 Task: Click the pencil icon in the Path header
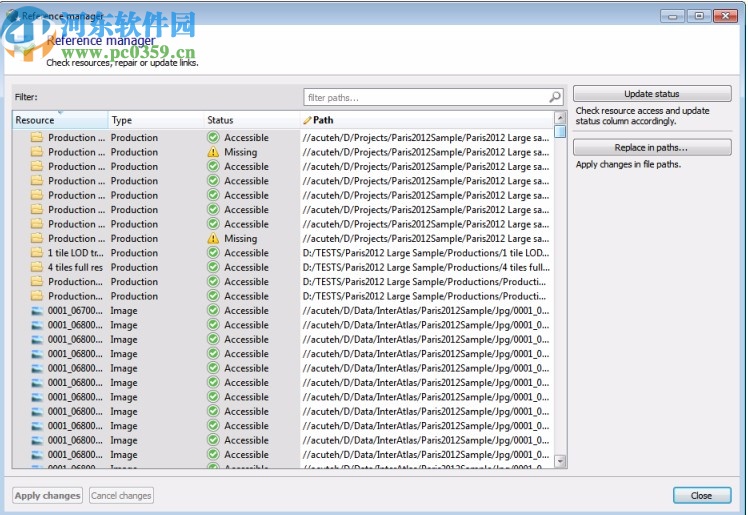click(307, 120)
